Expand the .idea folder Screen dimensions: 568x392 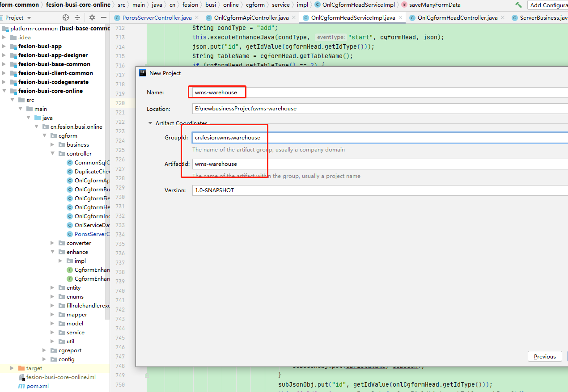coord(4,37)
